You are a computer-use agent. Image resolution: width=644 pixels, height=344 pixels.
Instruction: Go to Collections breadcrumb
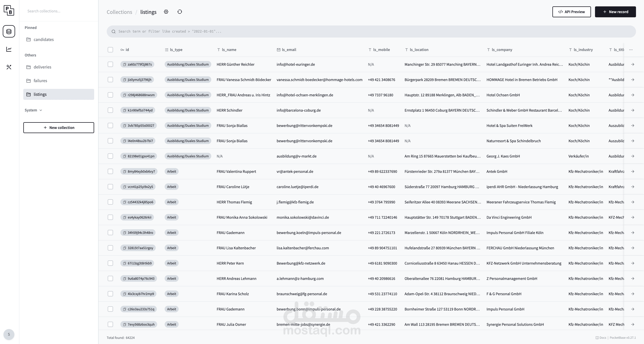point(119,12)
